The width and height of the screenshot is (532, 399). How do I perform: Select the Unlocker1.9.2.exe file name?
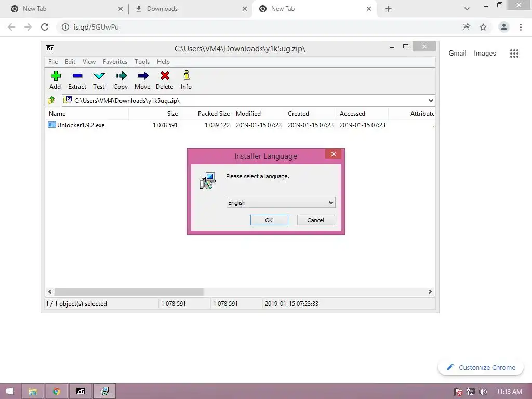(x=81, y=125)
